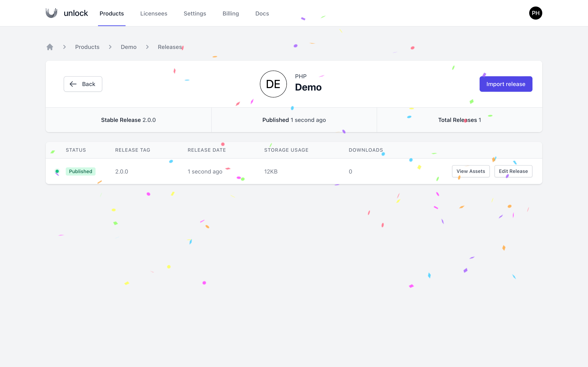
Task: Open the Billing tab
Action: [x=231, y=14]
